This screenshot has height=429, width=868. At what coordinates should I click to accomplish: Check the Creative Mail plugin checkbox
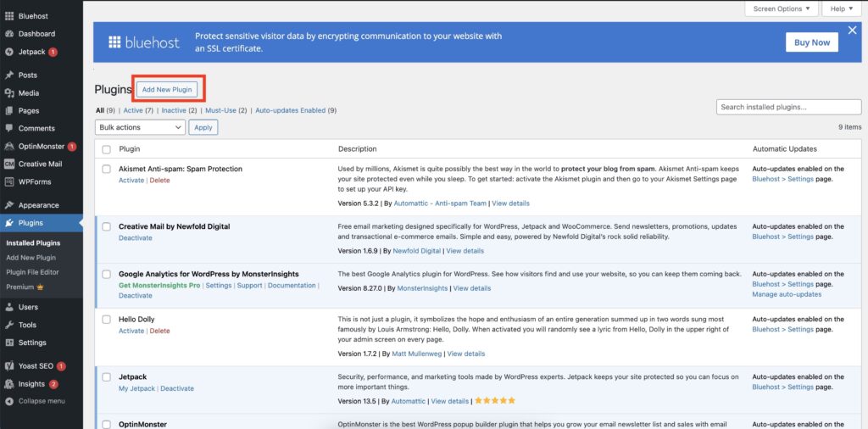106,226
